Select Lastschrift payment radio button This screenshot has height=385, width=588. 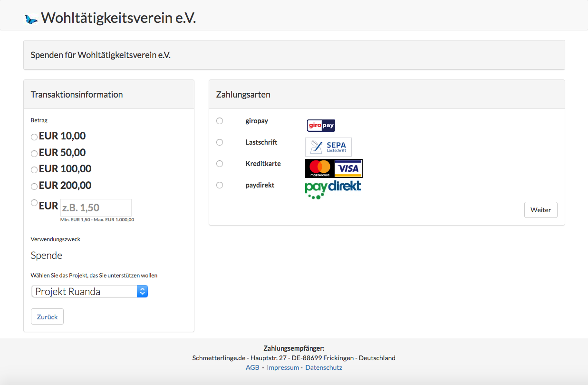pos(220,142)
